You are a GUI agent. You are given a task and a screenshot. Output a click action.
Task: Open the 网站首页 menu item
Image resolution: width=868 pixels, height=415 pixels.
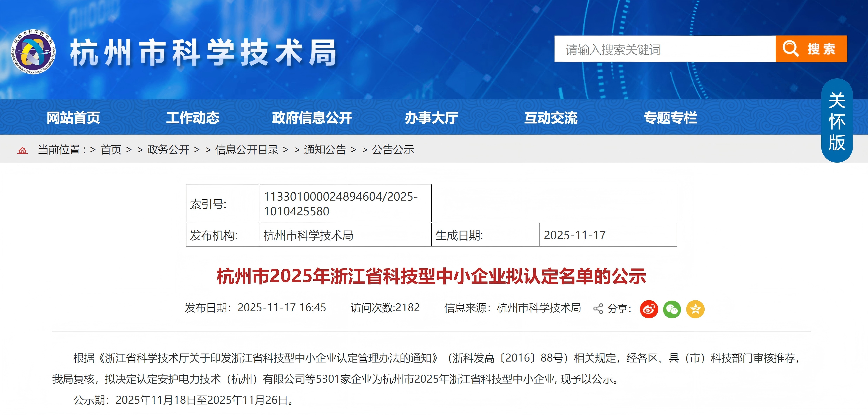tap(73, 118)
